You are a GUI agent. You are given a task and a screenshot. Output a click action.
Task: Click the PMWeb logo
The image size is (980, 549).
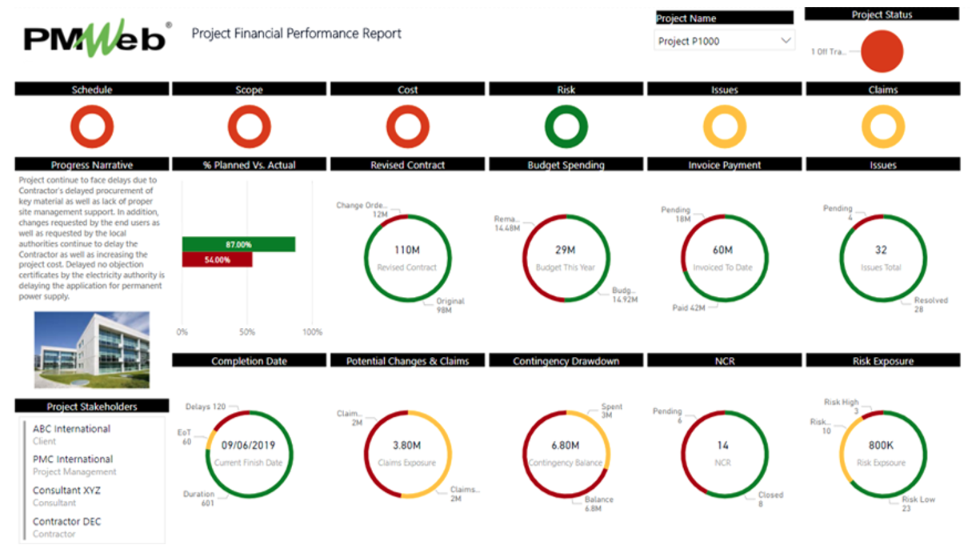(97, 38)
